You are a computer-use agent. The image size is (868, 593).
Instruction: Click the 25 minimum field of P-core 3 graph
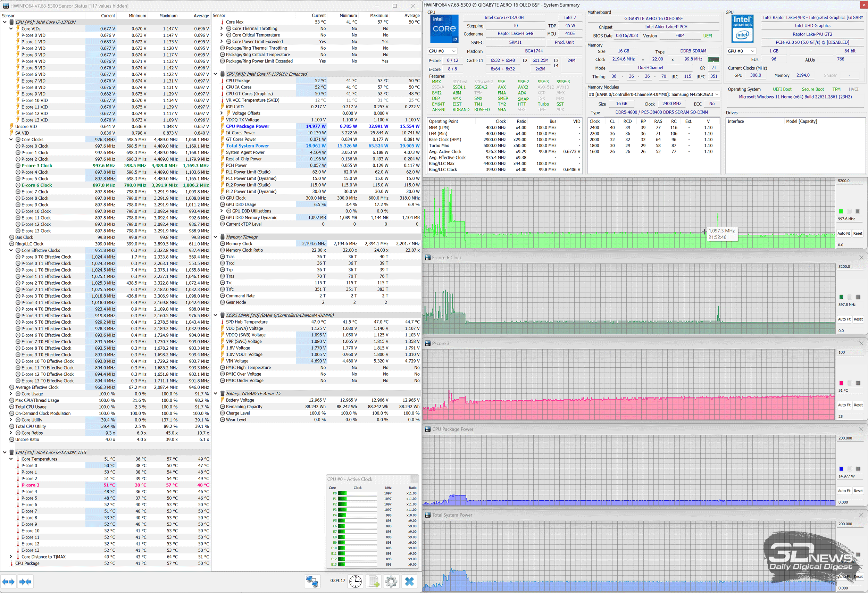click(x=850, y=416)
